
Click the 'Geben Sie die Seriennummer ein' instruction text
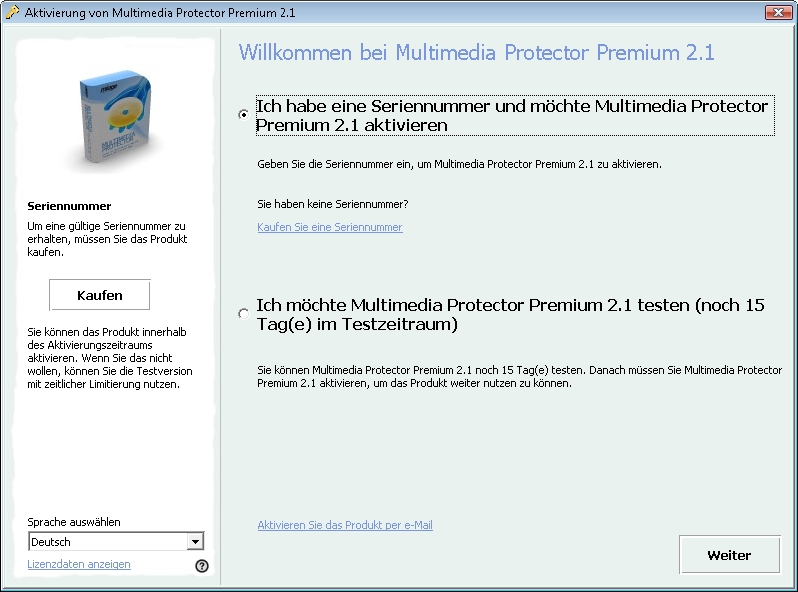tap(460, 164)
